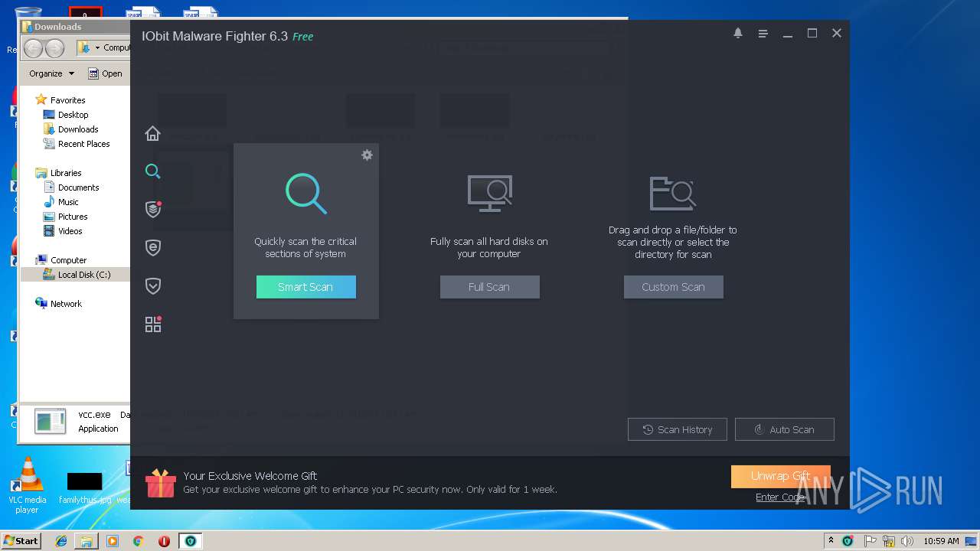Open the IObit options menu icon

point(763,34)
